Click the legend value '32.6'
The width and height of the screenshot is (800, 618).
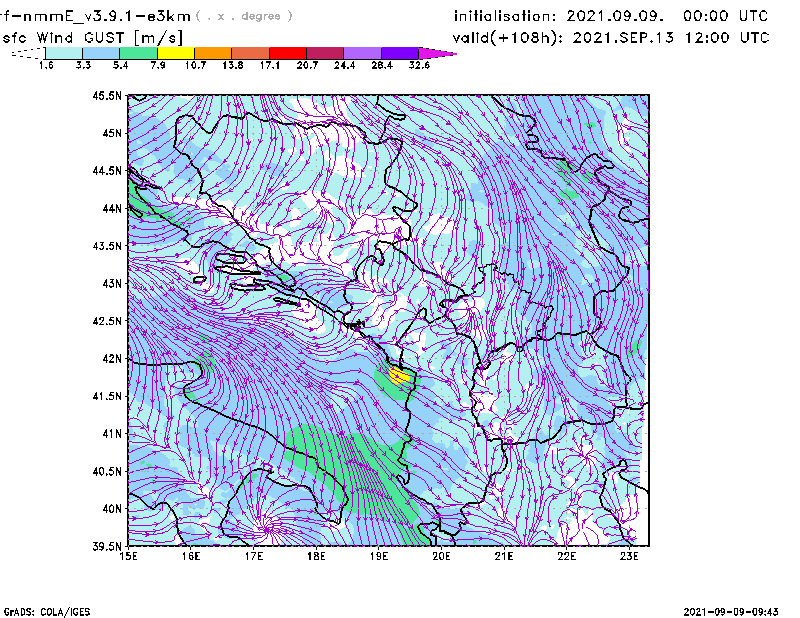[419, 65]
